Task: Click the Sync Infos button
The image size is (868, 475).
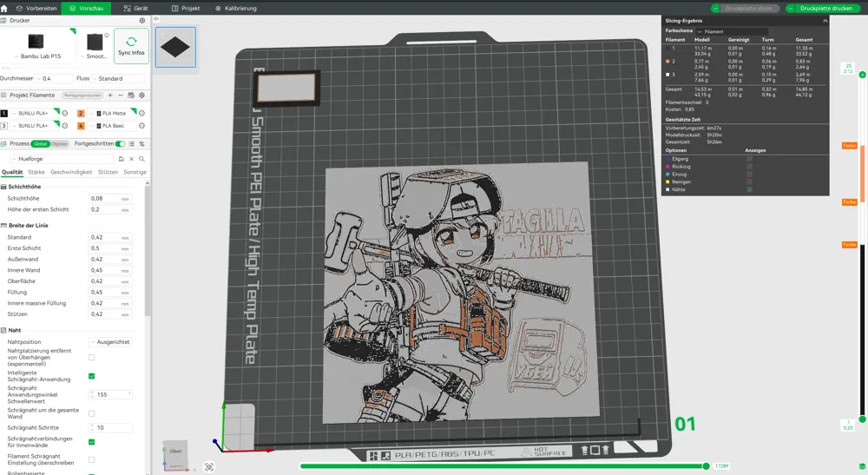Action: coord(131,46)
